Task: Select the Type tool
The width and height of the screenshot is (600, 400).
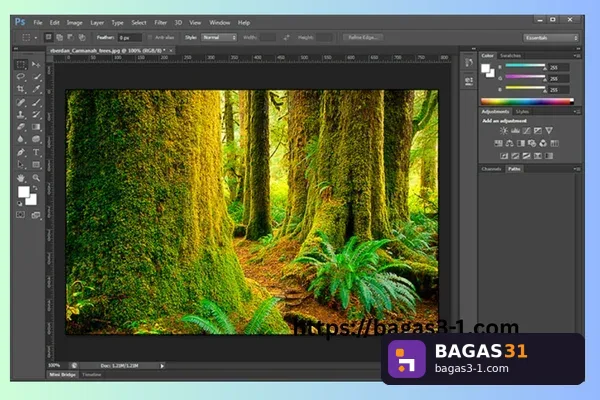Action: [36, 152]
